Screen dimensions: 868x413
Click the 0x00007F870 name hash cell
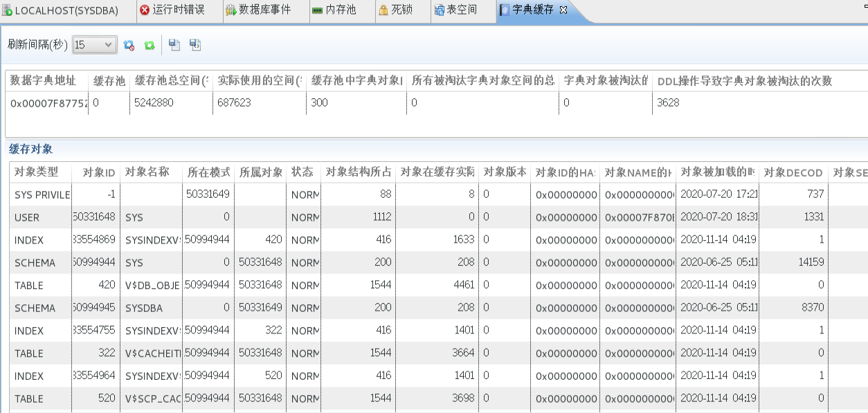[x=638, y=217]
